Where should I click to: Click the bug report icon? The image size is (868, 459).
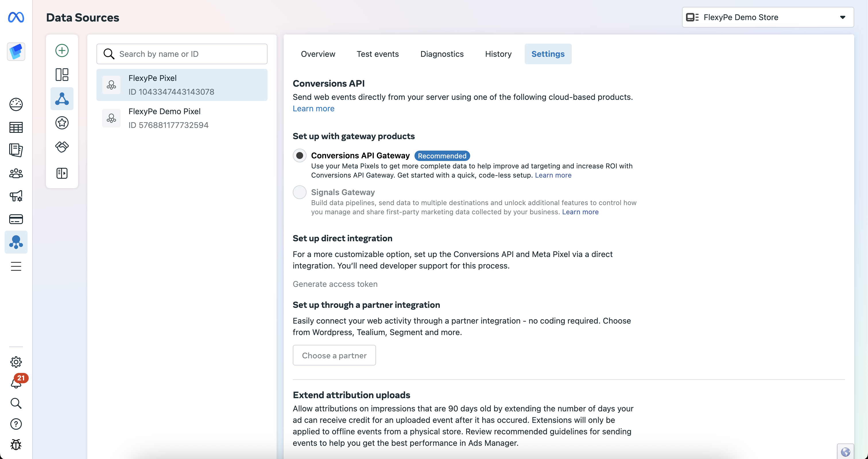[x=16, y=445]
